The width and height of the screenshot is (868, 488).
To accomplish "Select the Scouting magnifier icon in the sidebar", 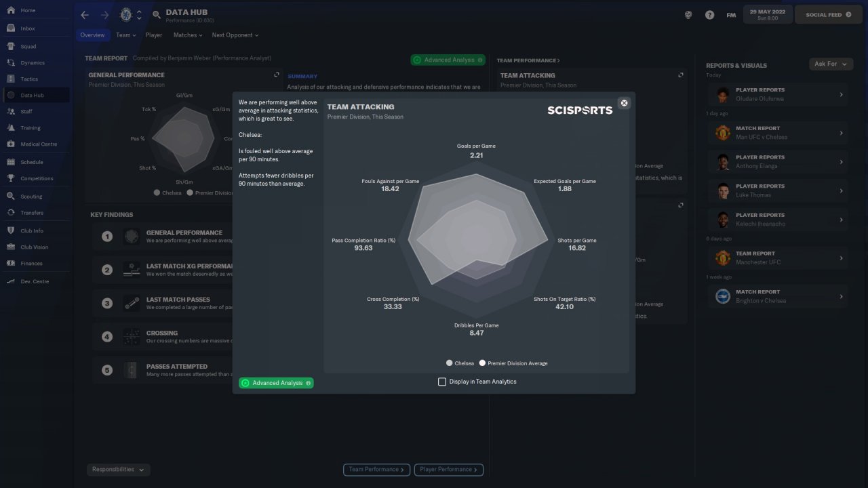I will pos(11,196).
